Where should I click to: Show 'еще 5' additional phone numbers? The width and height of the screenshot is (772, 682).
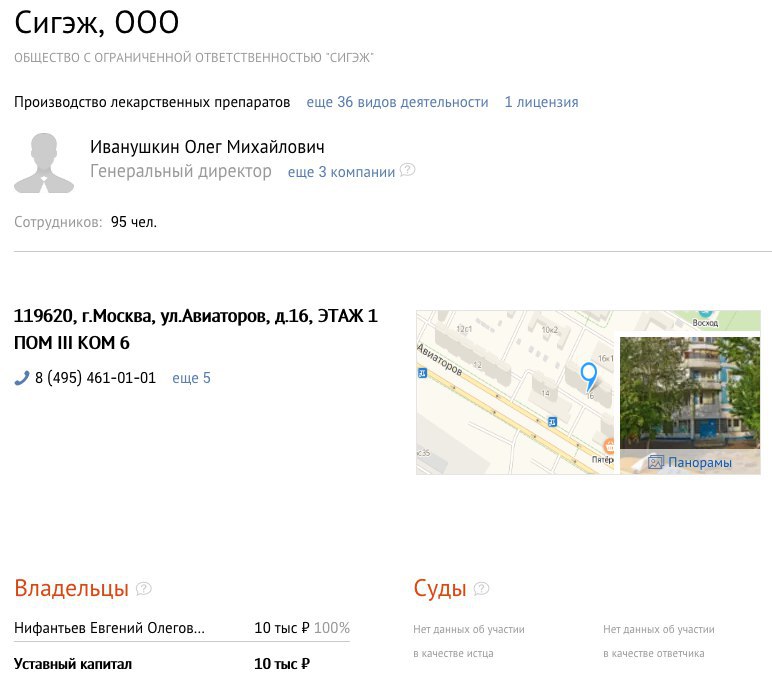(x=191, y=378)
